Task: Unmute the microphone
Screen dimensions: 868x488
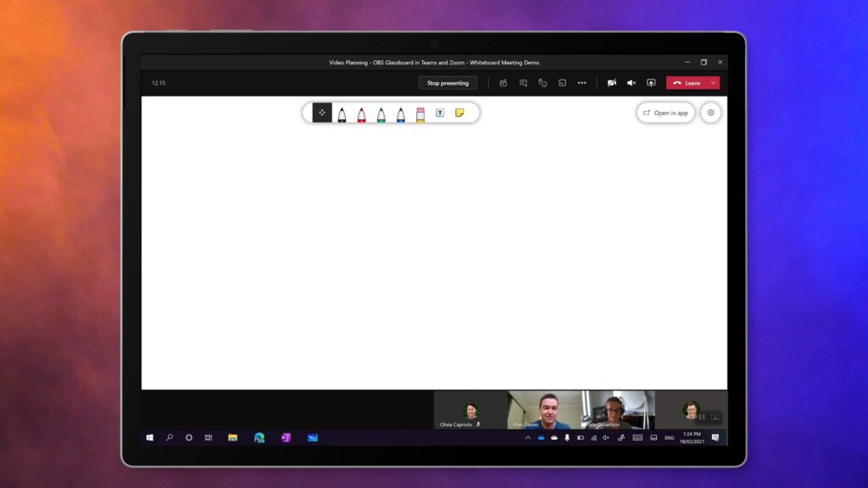Action: tap(632, 83)
